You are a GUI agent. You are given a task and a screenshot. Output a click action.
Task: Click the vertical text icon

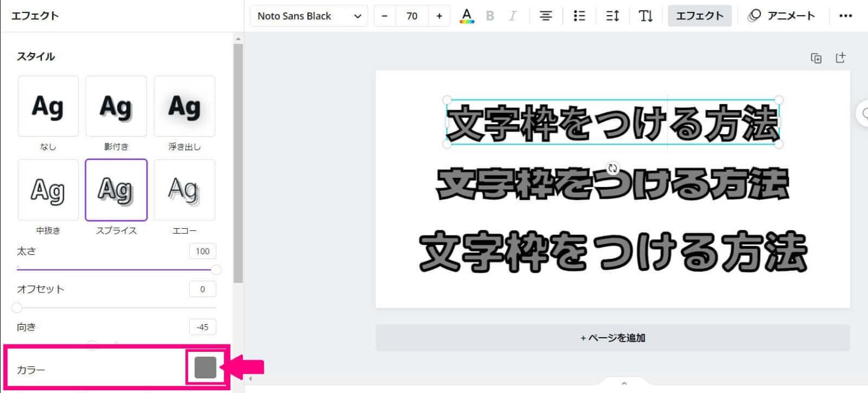pos(646,16)
